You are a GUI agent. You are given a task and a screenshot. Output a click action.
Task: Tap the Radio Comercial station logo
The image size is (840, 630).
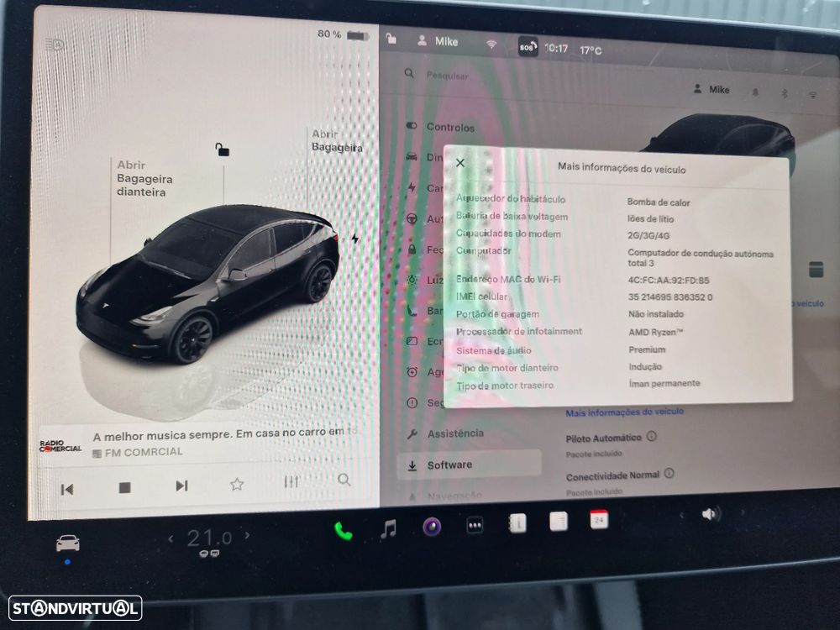[60, 446]
